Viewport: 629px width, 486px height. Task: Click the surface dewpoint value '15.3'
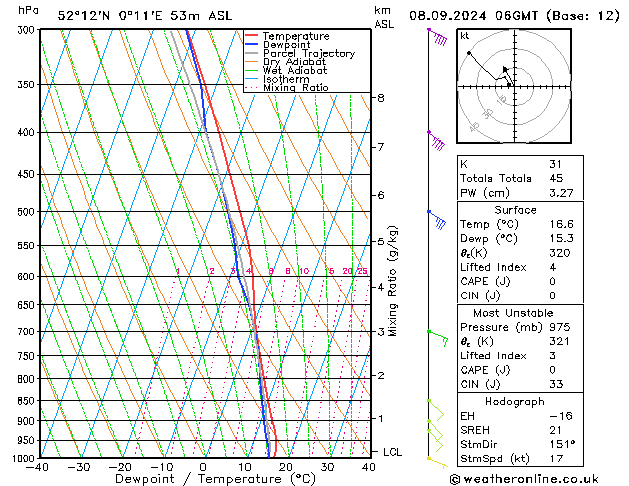click(561, 238)
